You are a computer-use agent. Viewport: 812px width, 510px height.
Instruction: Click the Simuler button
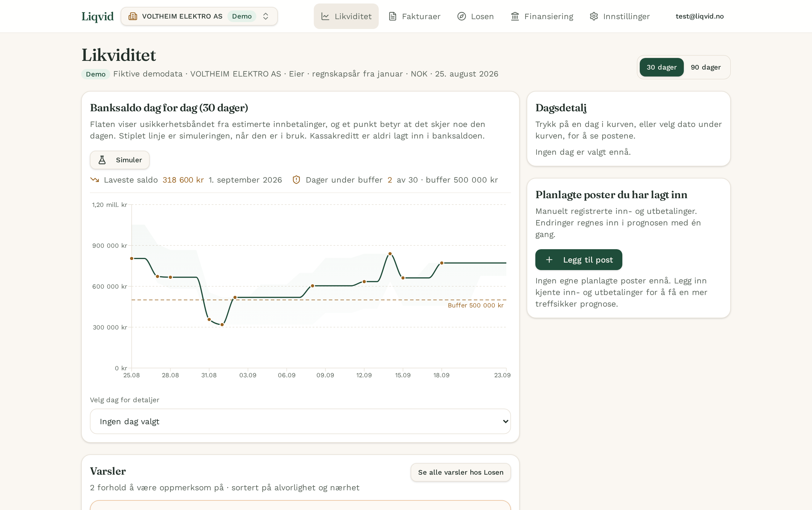(120, 160)
